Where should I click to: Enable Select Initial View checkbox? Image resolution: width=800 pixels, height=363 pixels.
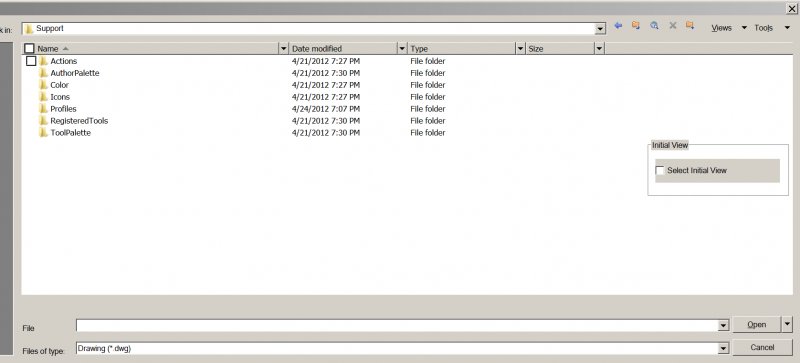[660, 170]
